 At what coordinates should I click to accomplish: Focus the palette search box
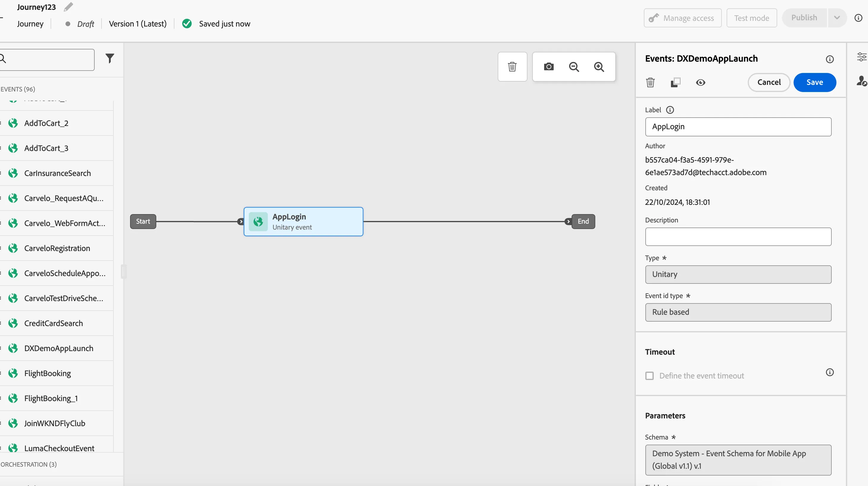47,60
